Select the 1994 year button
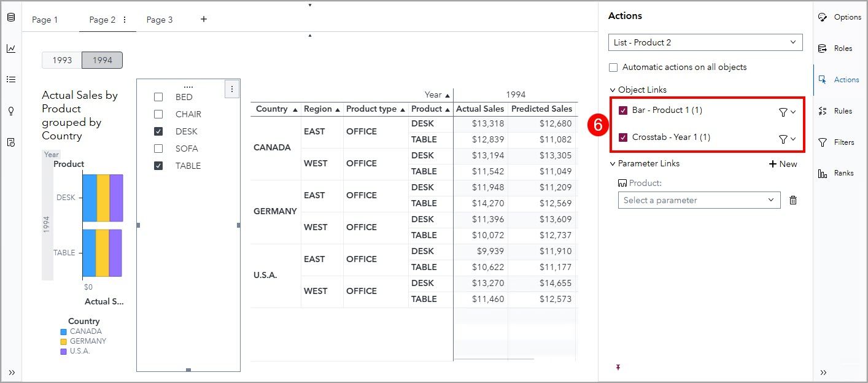 103,60
